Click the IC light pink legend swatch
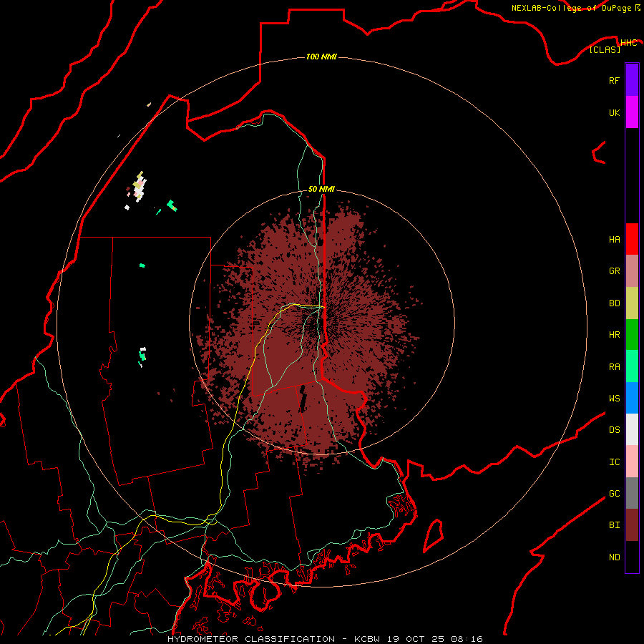This screenshot has height=644, width=644. coord(632,462)
